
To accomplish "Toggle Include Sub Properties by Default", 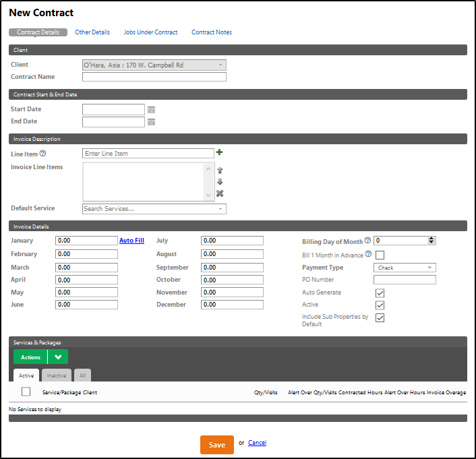I will coord(380,318).
